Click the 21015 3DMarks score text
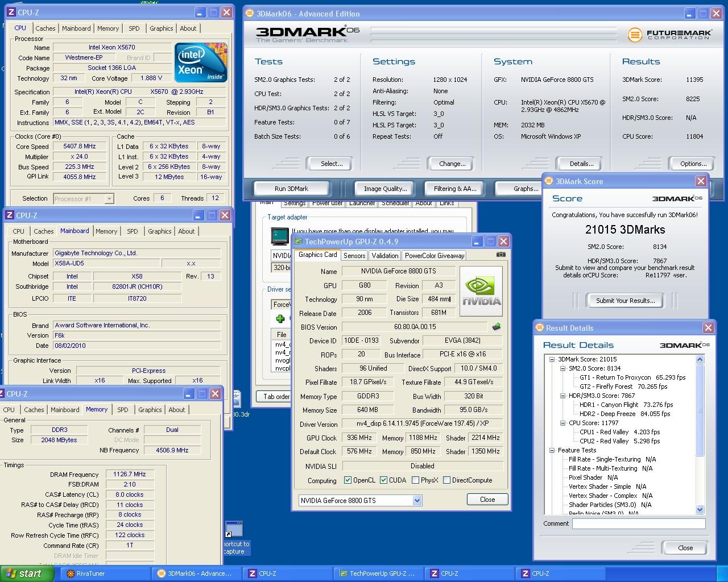This screenshot has width=728, height=582. 625,230
